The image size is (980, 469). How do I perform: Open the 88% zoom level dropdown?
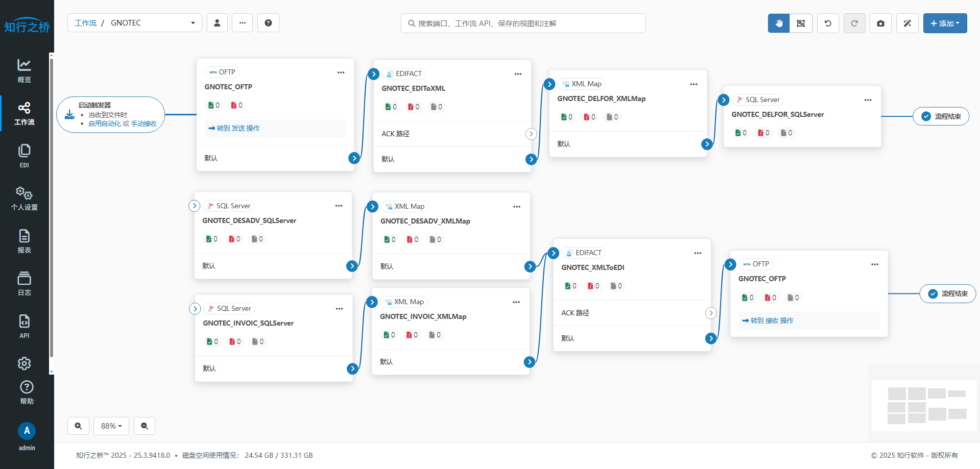coord(111,426)
